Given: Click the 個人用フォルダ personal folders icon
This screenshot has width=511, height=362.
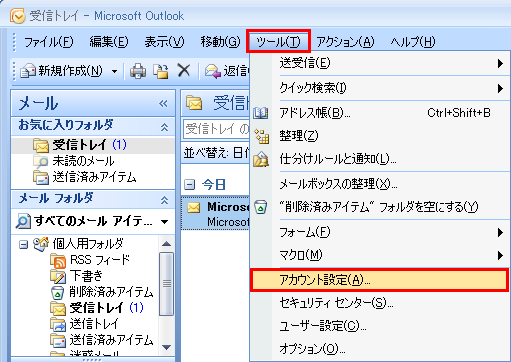Looking at the screenshot, I should point(41,244).
